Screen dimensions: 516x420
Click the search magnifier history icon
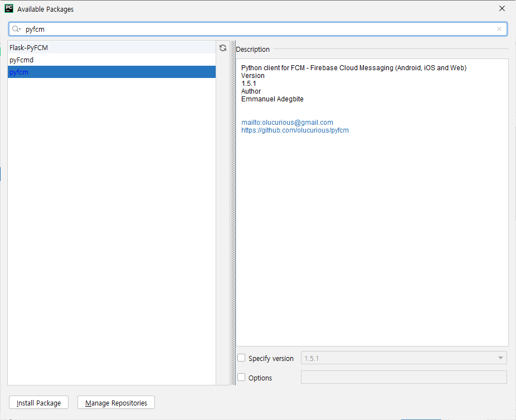17,30
